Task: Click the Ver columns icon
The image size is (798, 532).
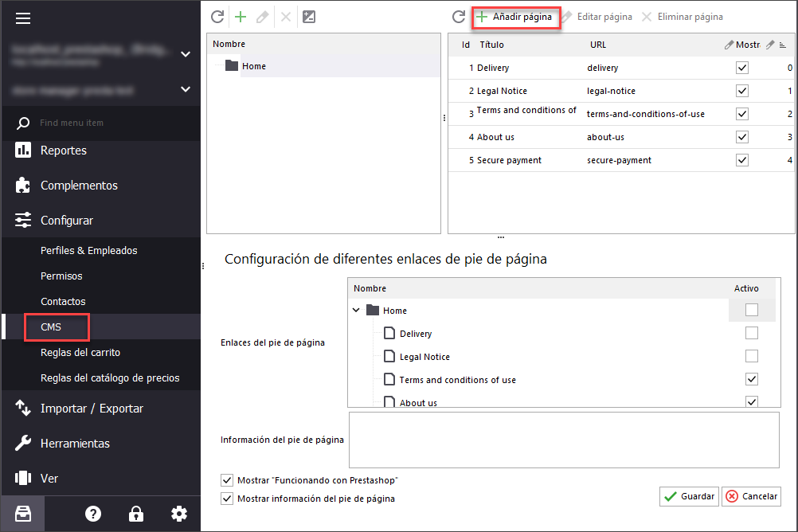Action: [x=23, y=479]
